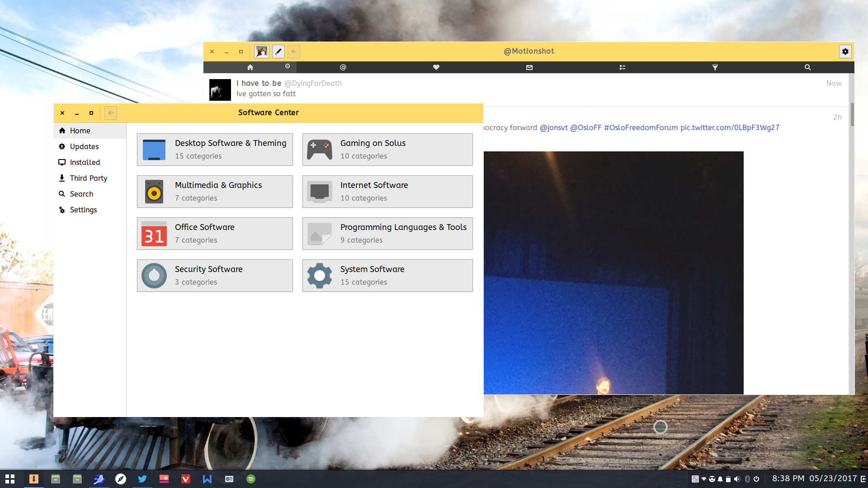Switch to the mentions (@) tab
This screenshot has height=488, width=868.
[343, 67]
